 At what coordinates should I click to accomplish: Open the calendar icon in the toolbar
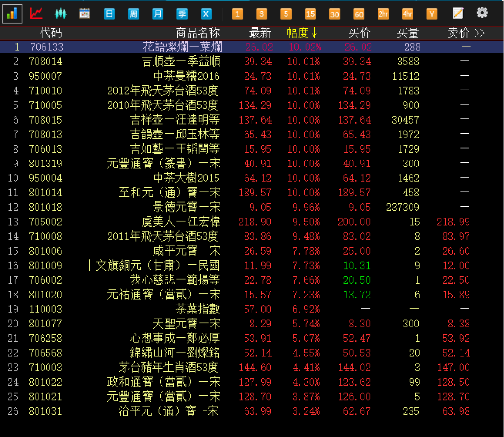(84, 14)
